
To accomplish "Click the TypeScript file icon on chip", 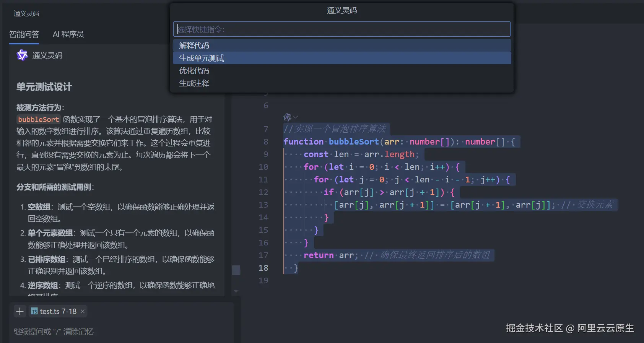I will tap(34, 311).
